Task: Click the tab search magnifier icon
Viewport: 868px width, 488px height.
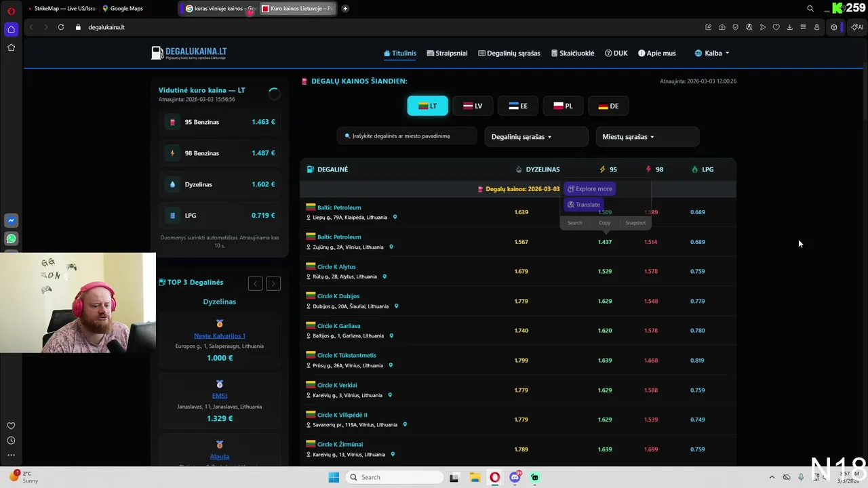Action: (810, 9)
